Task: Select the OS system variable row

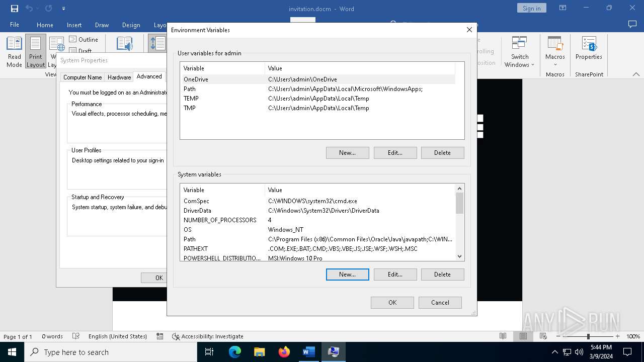Action: click(317, 230)
